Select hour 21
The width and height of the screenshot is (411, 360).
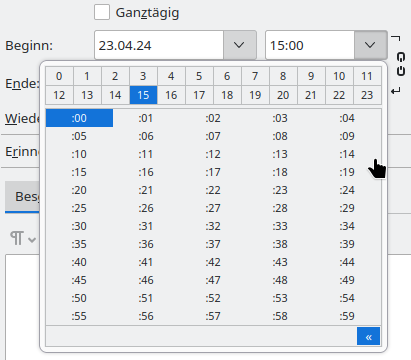point(311,95)
